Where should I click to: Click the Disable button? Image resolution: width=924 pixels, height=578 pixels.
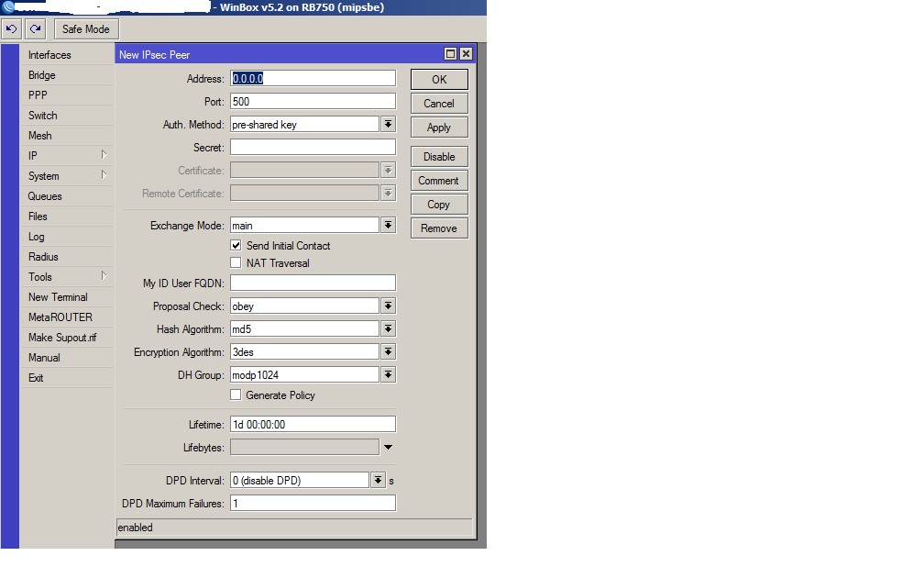(x=439, y=157)
